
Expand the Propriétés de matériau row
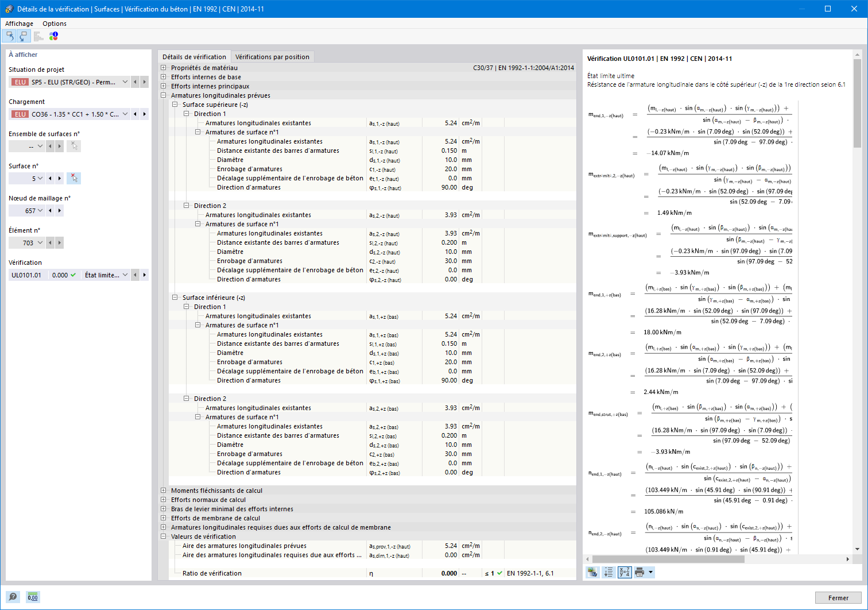(164, 68)
